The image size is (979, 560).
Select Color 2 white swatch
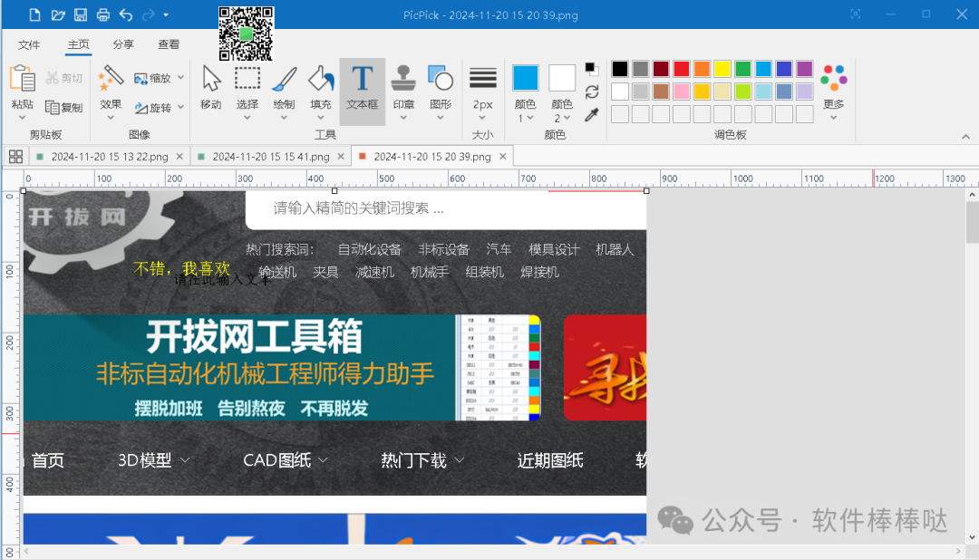point(562,78)
